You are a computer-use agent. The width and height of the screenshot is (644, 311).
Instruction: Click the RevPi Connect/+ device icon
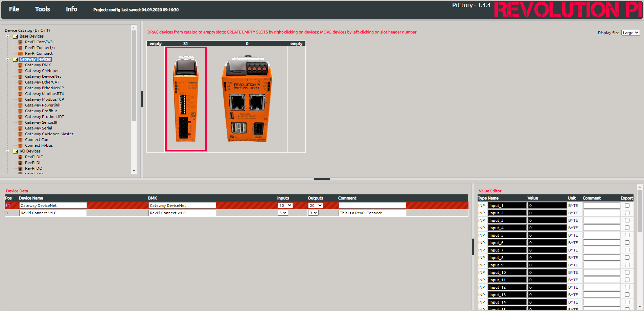[20, 48]
